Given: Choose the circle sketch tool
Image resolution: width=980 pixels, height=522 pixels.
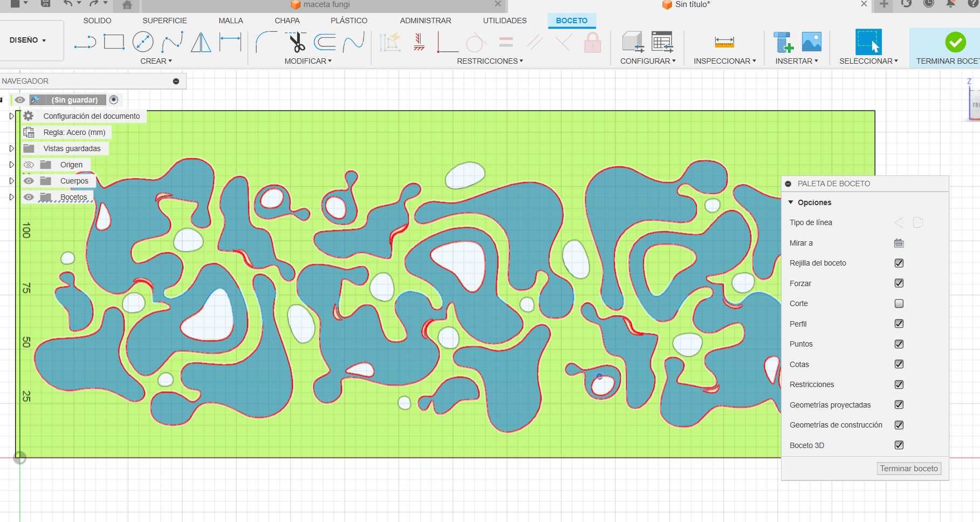Looking at the screenshot, I should 143,42.
